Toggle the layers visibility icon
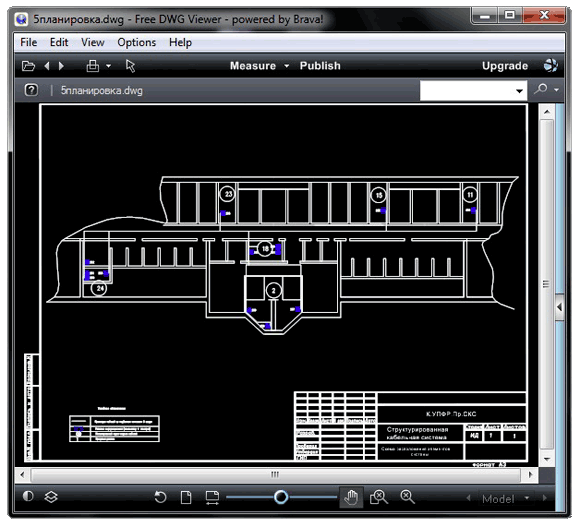Viewport: 580px width, 527px height. click(x=51, y=497)
